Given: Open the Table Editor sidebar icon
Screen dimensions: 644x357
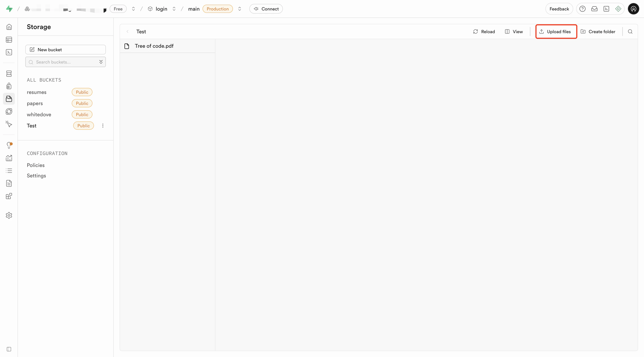Looking at the screenshot, I should click(x=9, y=40).
